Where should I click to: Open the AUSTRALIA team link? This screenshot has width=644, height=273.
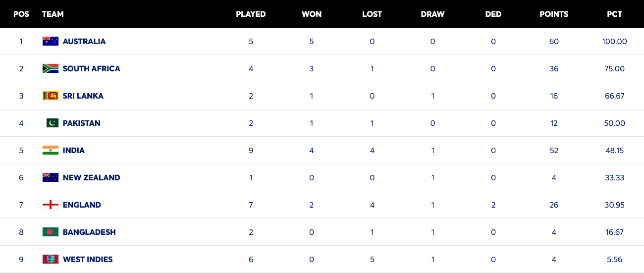[x=84, y=42]
